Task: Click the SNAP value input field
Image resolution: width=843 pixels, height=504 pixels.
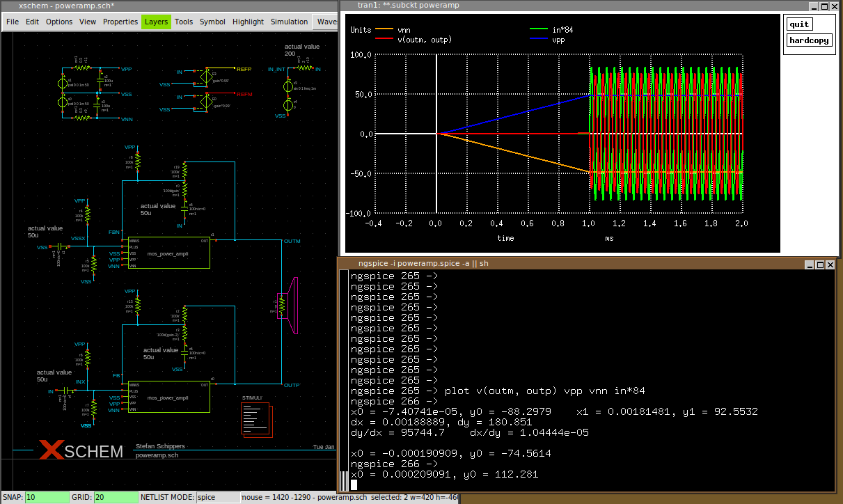Action: pyautogui.click(x=47, y=498)
